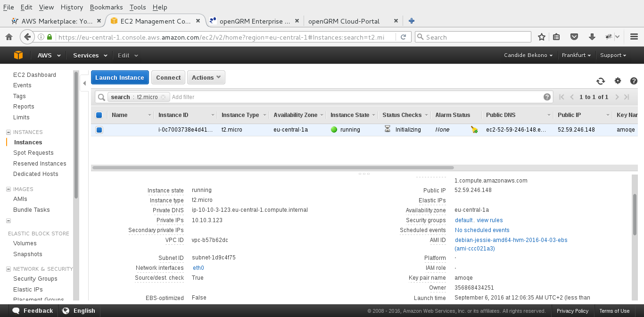The height and width of the screenshot is (317, 644).
Task: Open the Feedback button in the footer
Action: (33, 311)
